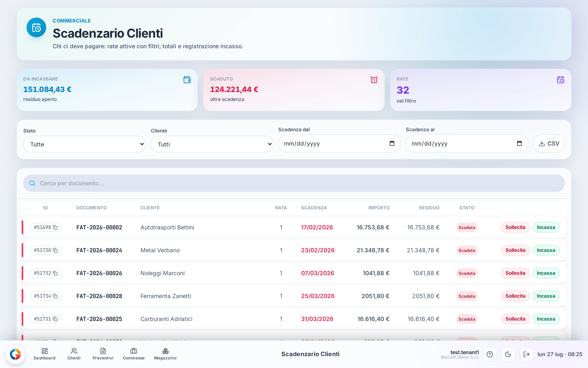Open the Cliente dropdown

click(x=212, y=144)
